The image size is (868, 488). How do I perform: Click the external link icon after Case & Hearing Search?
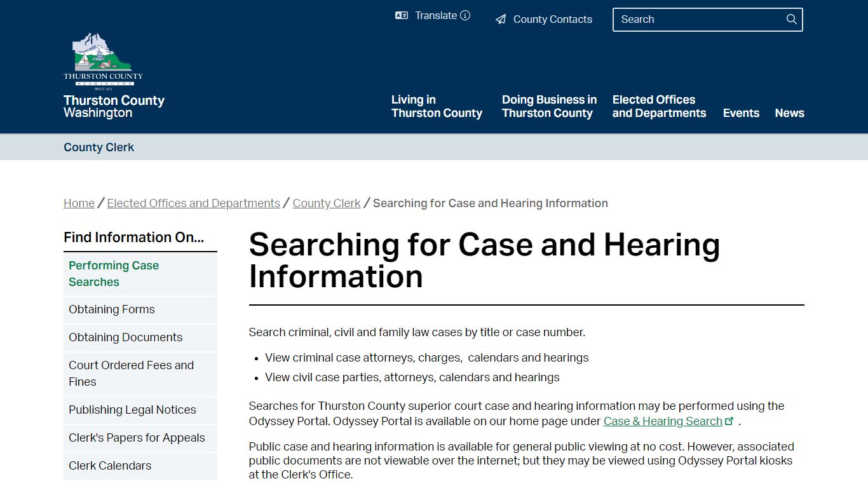point(729,421)
